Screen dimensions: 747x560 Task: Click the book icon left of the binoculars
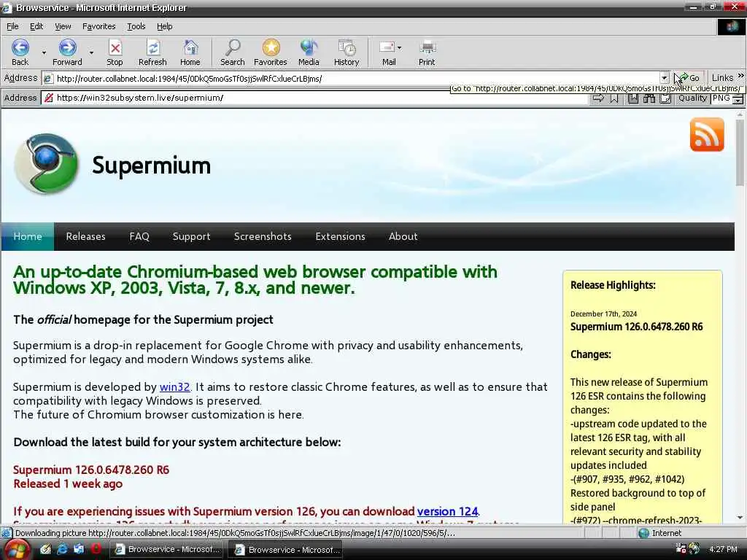(x=633, y=98)
